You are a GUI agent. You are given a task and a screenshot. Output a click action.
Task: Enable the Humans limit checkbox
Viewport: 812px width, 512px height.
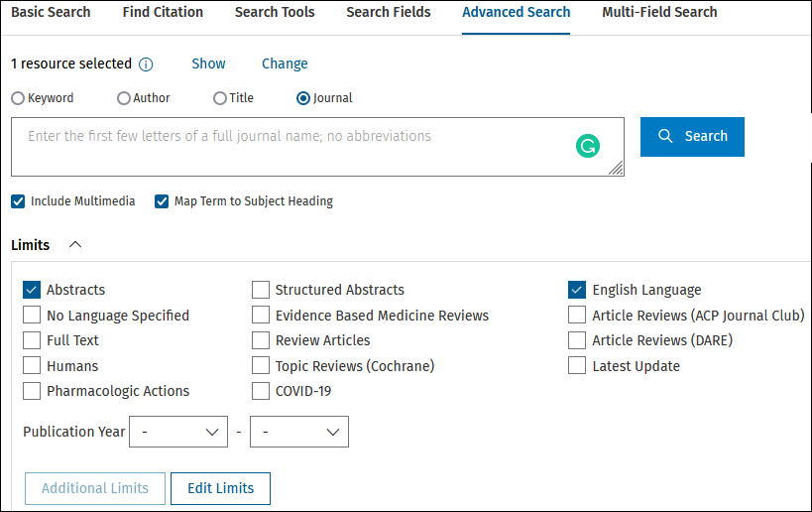(x=32, y=365)
